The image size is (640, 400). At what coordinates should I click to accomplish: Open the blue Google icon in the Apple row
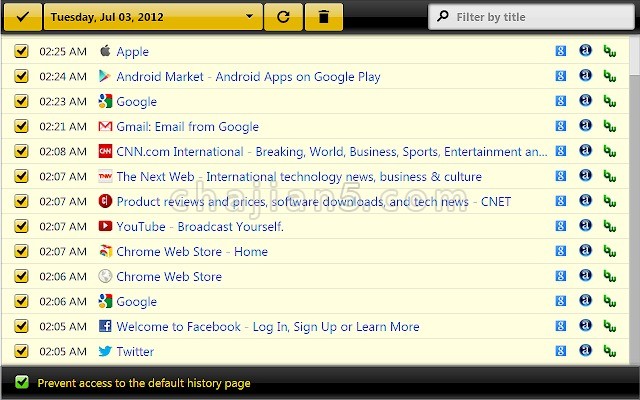[x=561, y=51]
